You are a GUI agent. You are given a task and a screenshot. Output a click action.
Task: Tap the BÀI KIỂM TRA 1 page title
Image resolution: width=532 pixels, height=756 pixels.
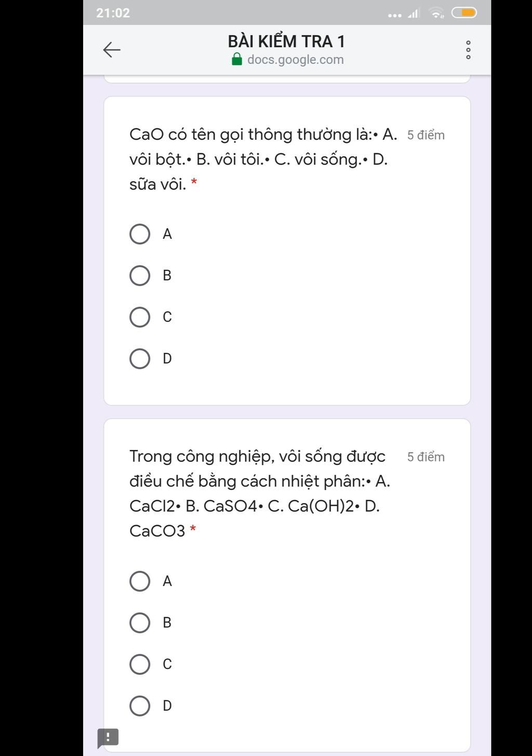coord(286,42)
